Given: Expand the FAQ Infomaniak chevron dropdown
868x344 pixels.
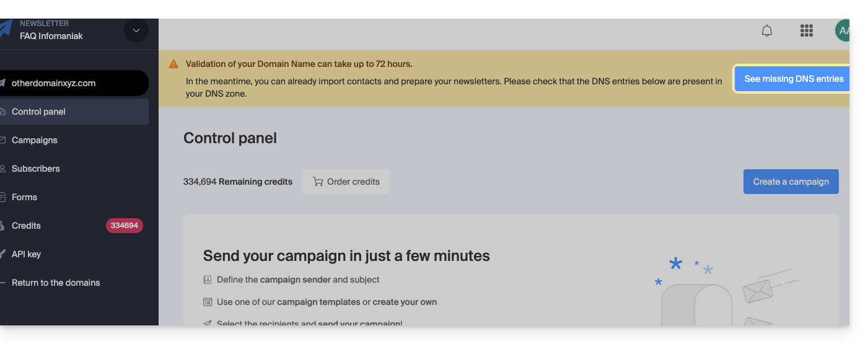Looking at the screenshot, I should tap(136, 30).
